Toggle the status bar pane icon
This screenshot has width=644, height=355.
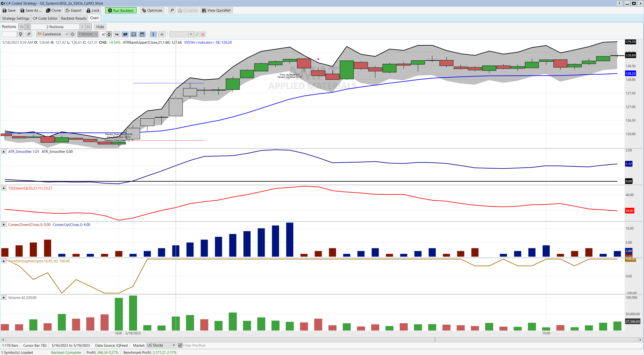pos(134,34)
